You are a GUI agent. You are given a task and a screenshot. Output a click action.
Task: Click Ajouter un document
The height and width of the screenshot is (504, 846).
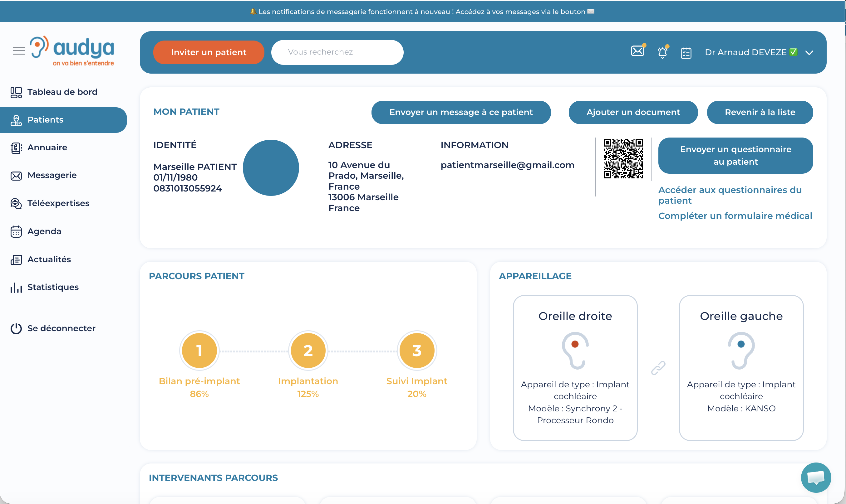[632, 112]
